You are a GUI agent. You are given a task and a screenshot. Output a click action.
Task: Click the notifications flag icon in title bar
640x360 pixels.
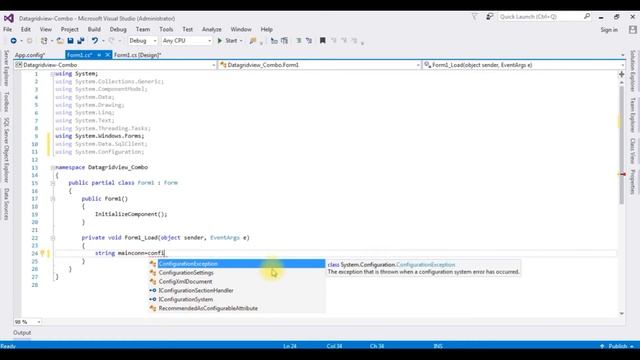474,17
